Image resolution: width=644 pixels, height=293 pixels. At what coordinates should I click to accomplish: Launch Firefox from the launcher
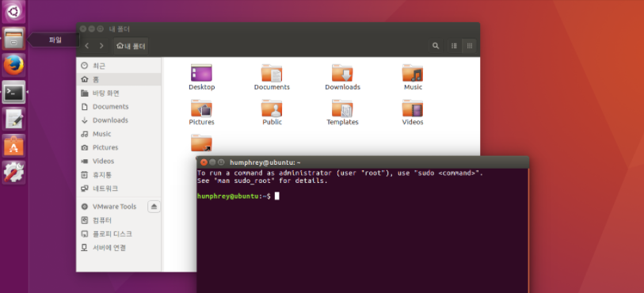pos(14,65)
